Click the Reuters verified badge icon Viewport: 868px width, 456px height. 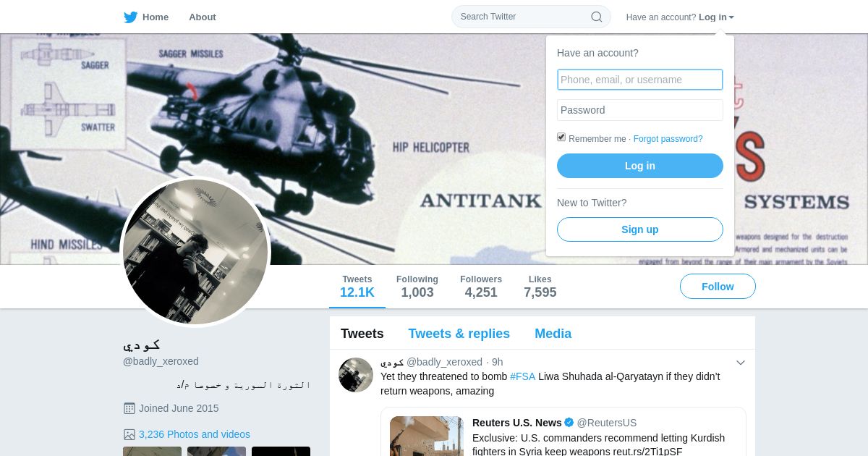[569, 423]
